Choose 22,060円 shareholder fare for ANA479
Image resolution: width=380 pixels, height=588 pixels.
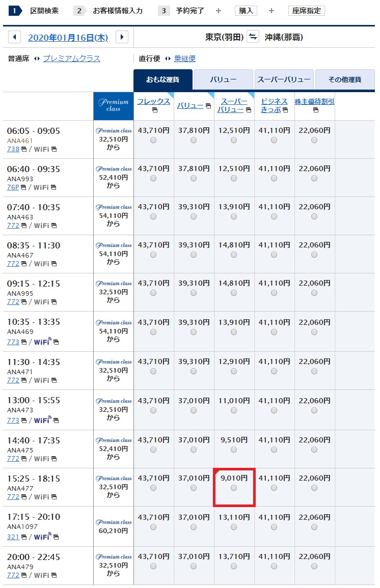click(x=314, y=566)
